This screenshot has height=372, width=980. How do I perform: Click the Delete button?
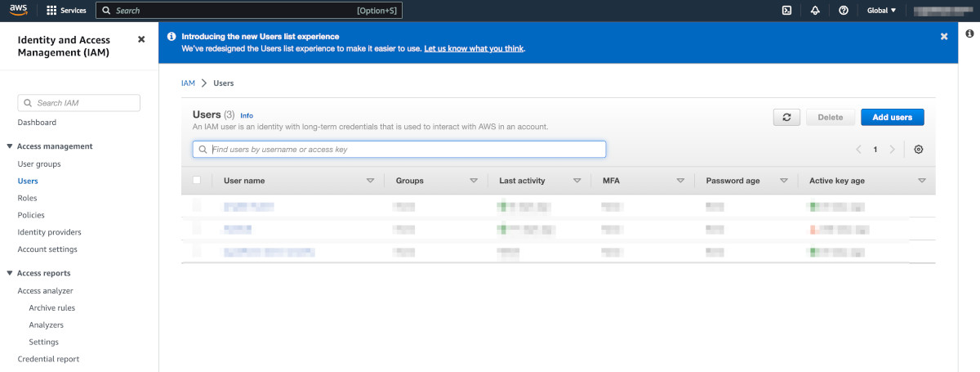click(x=830, y=118)
